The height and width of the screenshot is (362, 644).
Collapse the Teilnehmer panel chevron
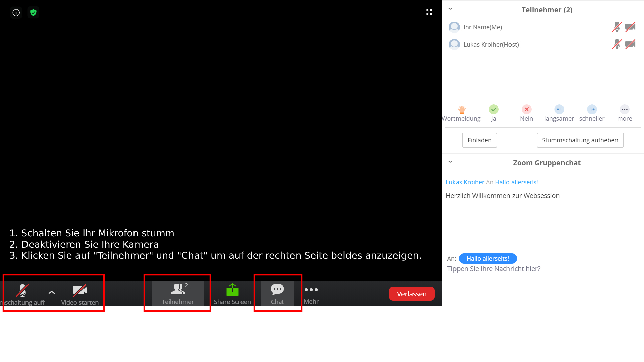(x=450, y=9)
